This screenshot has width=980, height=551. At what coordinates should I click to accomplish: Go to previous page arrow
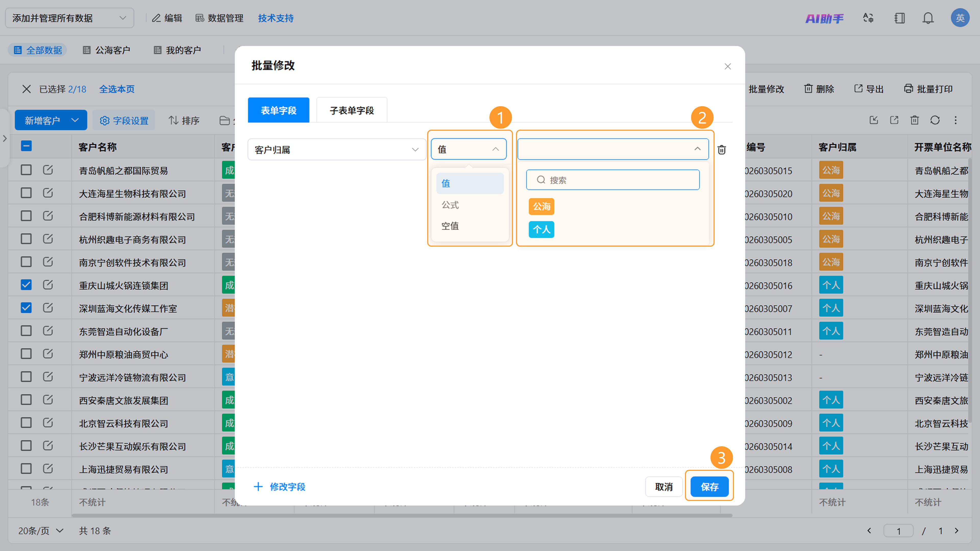click(869, 531)
